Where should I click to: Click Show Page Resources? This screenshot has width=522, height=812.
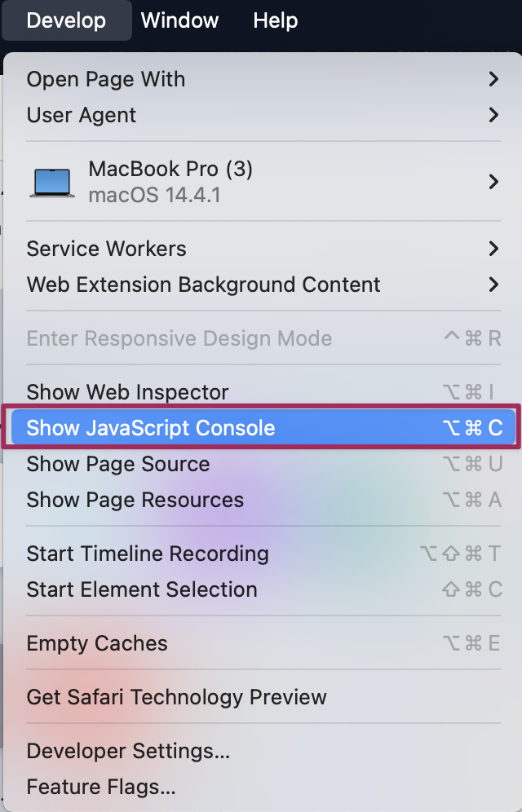[x=135, y=500]
